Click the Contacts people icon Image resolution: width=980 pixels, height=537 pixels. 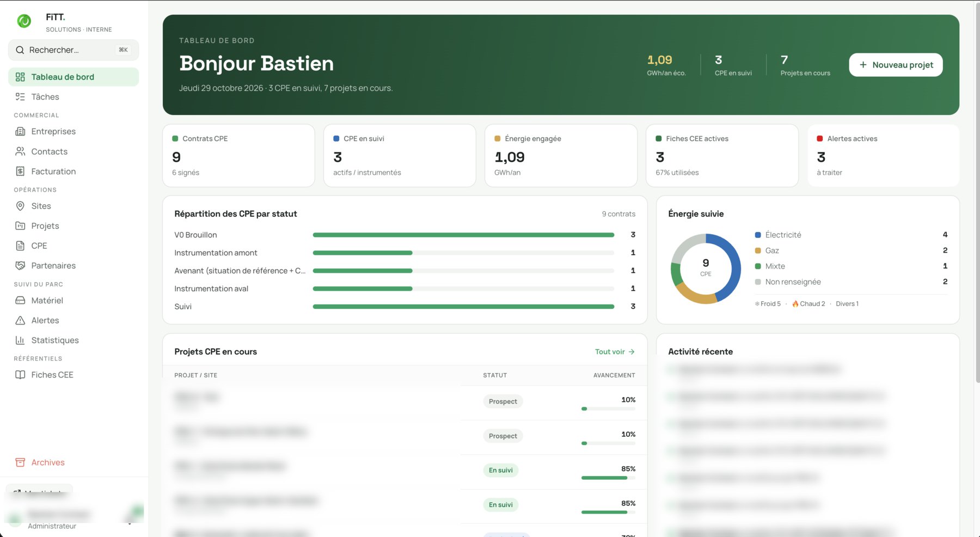[x=20, y=151]
